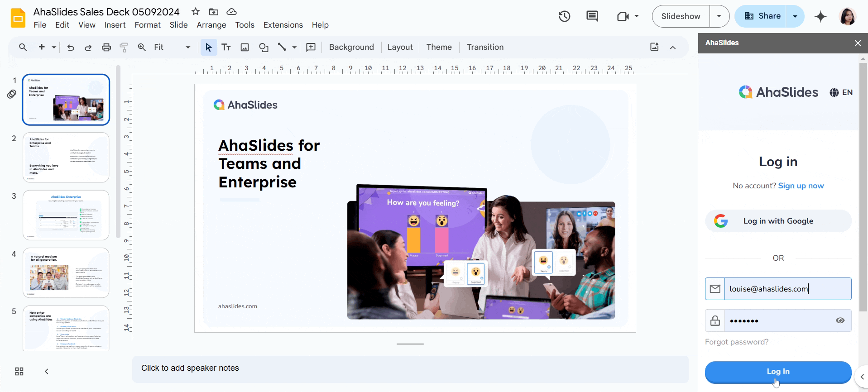Click the Background button

click(x=351, y=47)
